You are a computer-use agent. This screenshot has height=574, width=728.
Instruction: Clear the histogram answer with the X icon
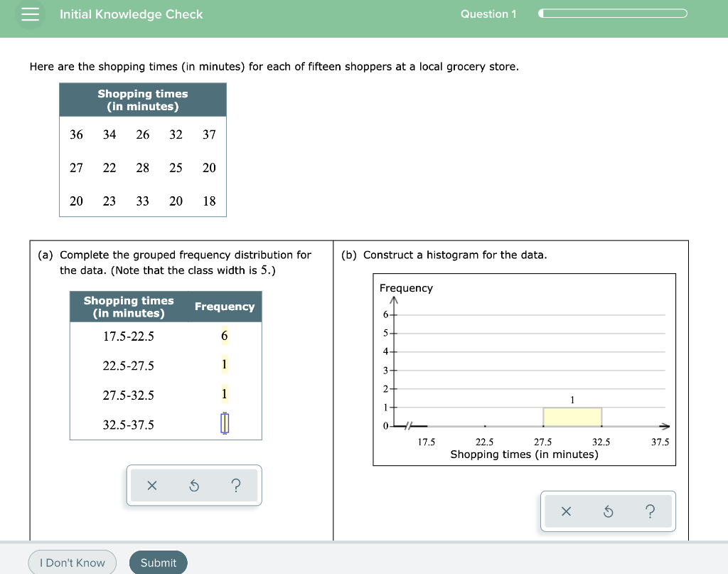pos(566,511)
